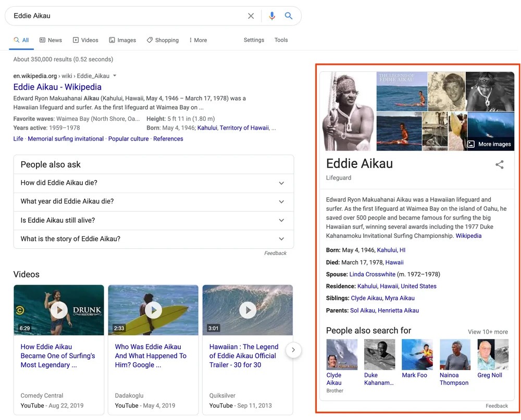Play the Comedy Central Eddie Aikau video

click(58, 309)
